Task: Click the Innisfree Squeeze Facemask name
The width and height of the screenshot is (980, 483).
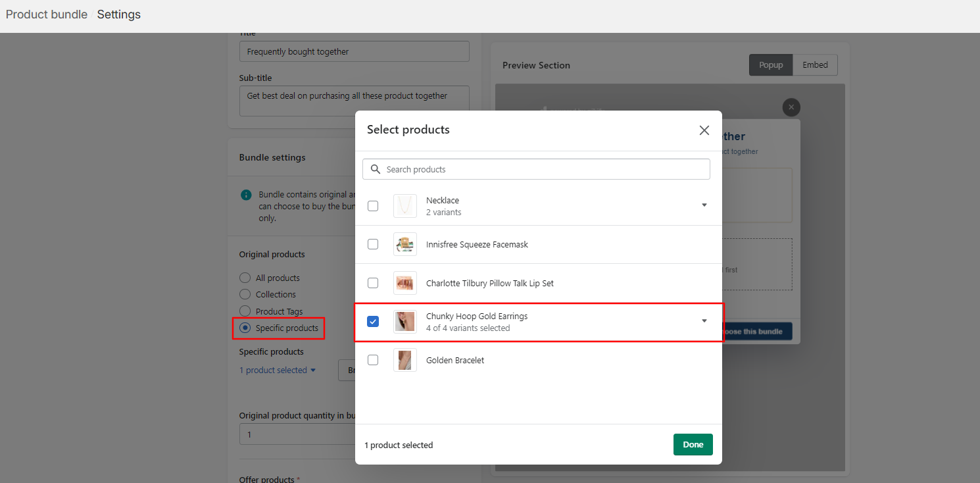Action: click(x=477, y=244)
